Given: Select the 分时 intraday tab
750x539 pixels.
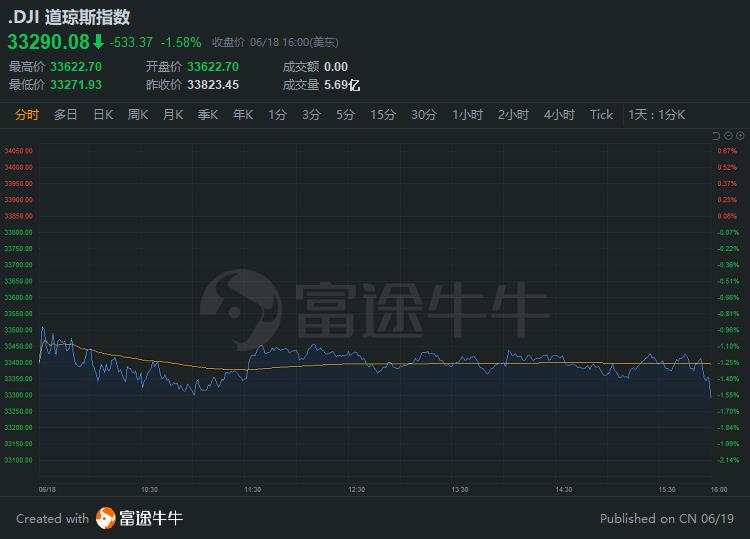Looking at the screenshot, I should click(27, 115).
